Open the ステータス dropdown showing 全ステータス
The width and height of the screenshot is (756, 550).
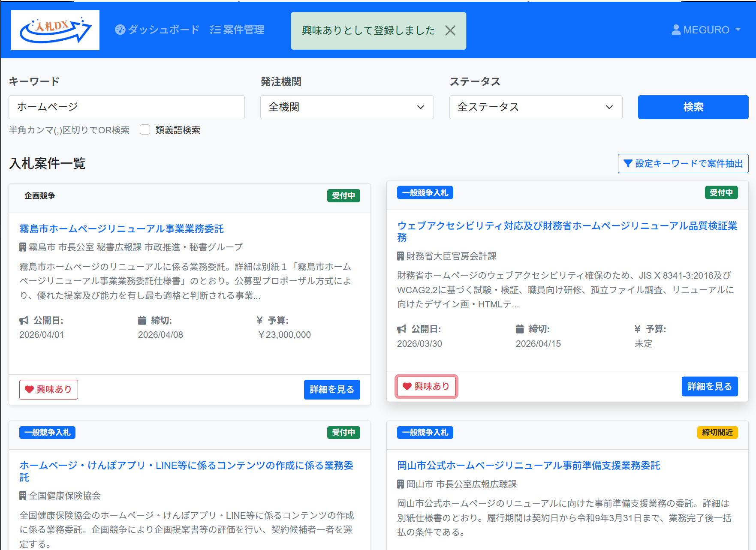536,107
